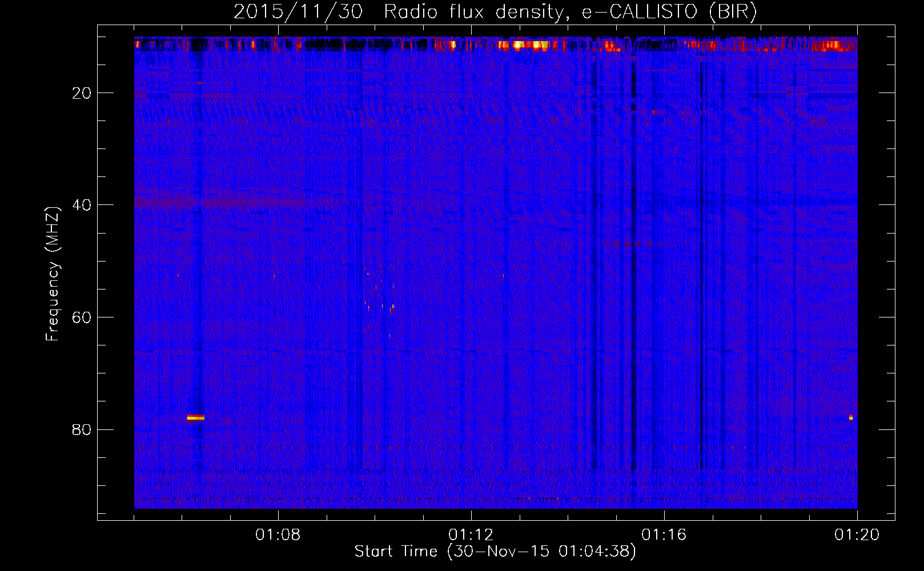Click the "01:12" time tick label
Screen dimensions: 924x571
(x=471, y=535)
